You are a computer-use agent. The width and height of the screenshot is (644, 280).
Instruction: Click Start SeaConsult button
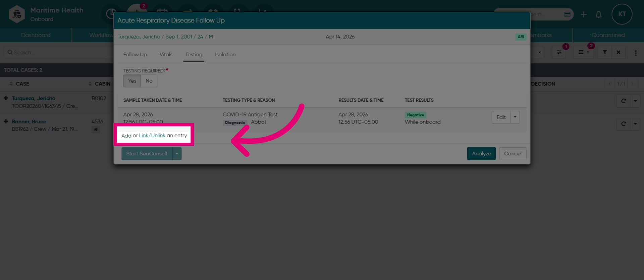[x=147, y=154]
